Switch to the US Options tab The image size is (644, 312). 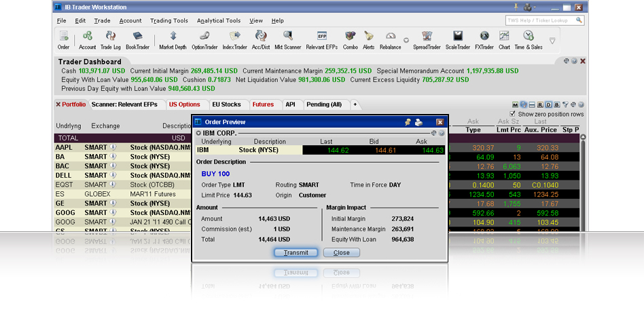pos(184,104)
